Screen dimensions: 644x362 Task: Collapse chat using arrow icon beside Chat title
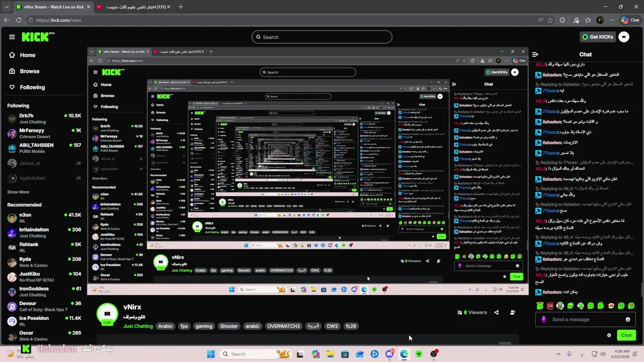click(x=535, y=54)
